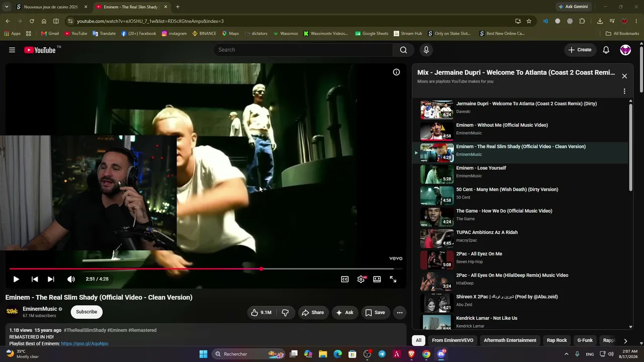The image size is (644, 362).
Task: Open browser downloads icon
Action: (600, 21)
